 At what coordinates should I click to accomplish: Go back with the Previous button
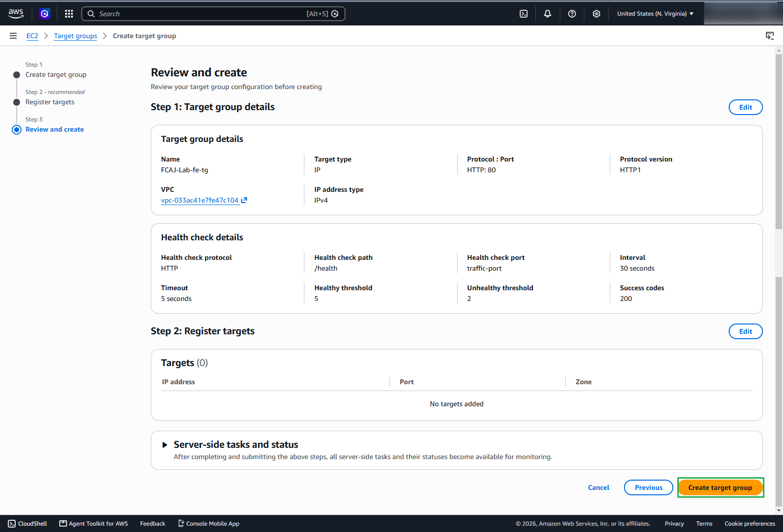648,487
